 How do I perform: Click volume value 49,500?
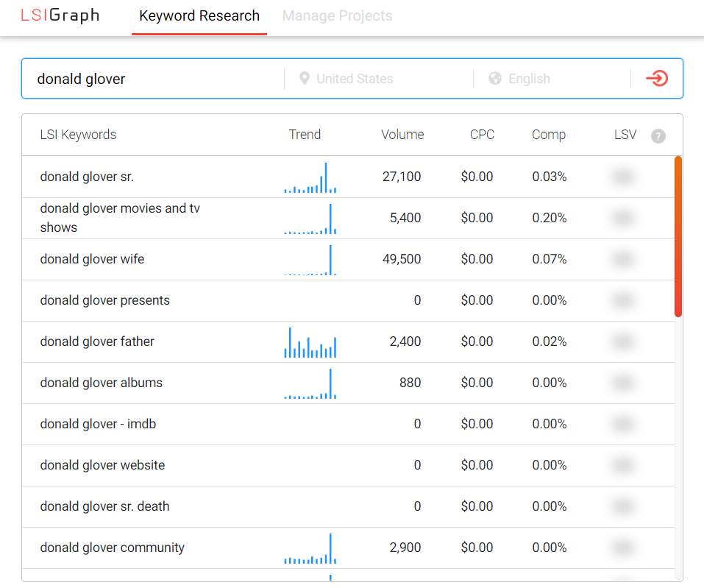click(402, 259)
